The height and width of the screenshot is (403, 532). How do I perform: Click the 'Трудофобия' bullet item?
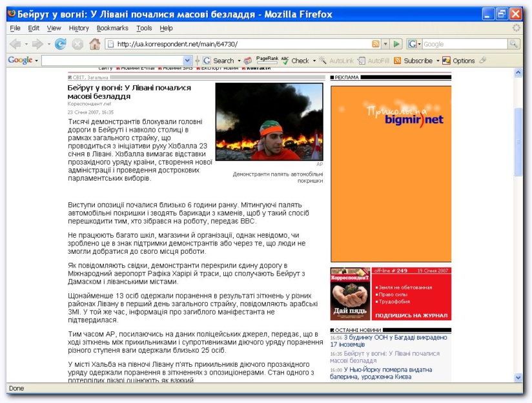394,302
